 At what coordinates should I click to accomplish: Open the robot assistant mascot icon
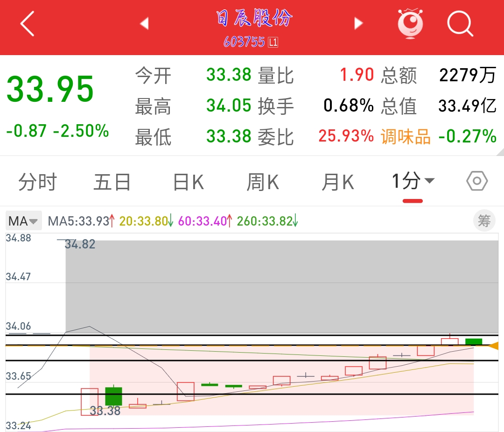410,23
